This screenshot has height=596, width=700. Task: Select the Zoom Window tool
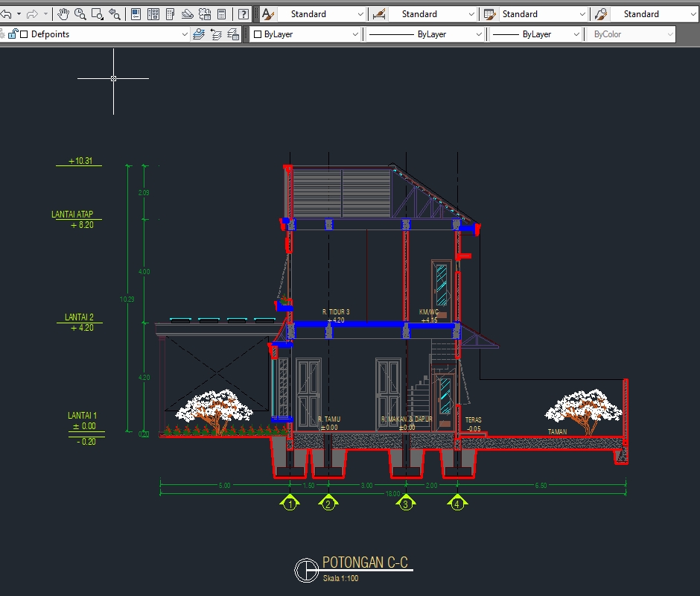click(x=97, y=13)
